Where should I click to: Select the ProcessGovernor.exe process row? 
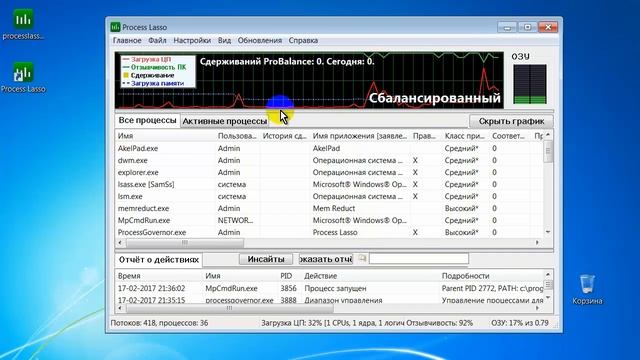pyautogui.click(x=329, y=232)
